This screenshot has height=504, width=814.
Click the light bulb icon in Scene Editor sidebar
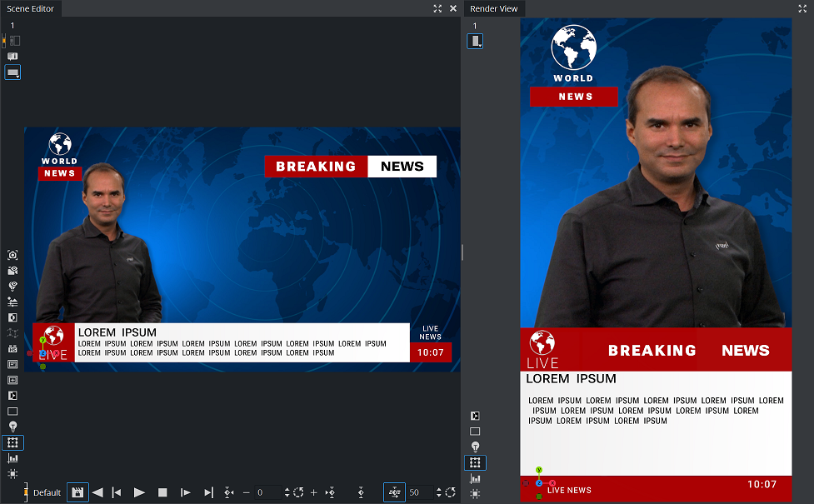click(x=12, y=427)
